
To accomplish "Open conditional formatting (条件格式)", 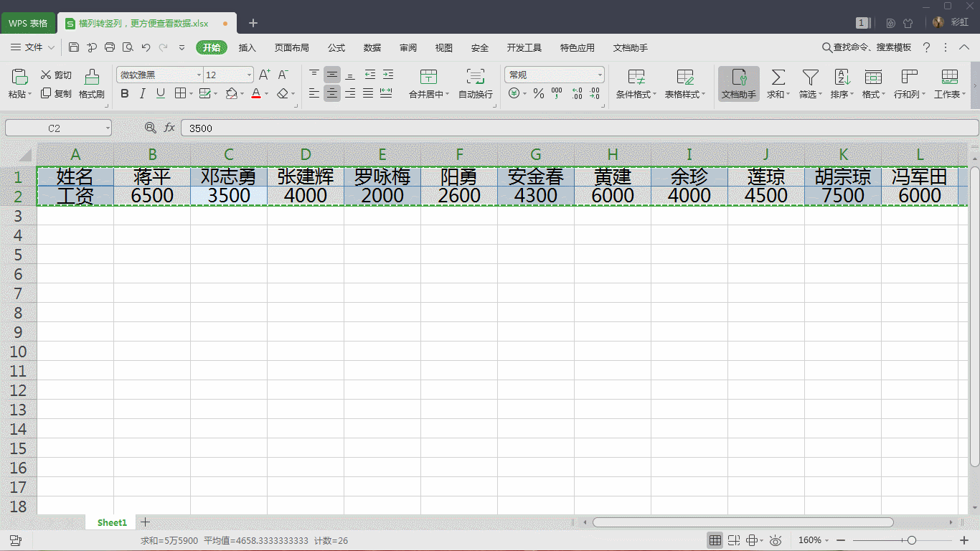I will [634, 81].
